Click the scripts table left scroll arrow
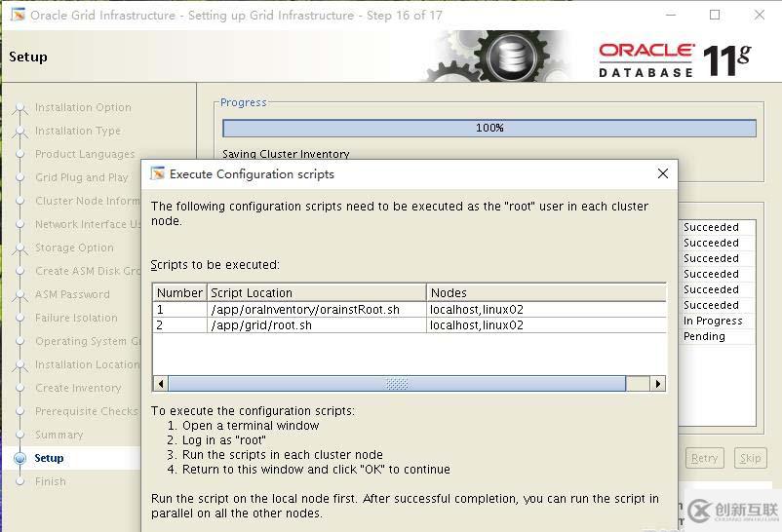The image size is (782, 532). click(x=161, y=384)
